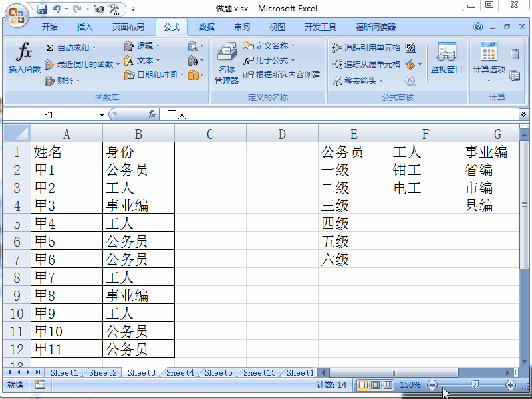This screenshot has height=399, width=532.
Task: Go to first sheet navigation arrow
Action: pos(9,372)
